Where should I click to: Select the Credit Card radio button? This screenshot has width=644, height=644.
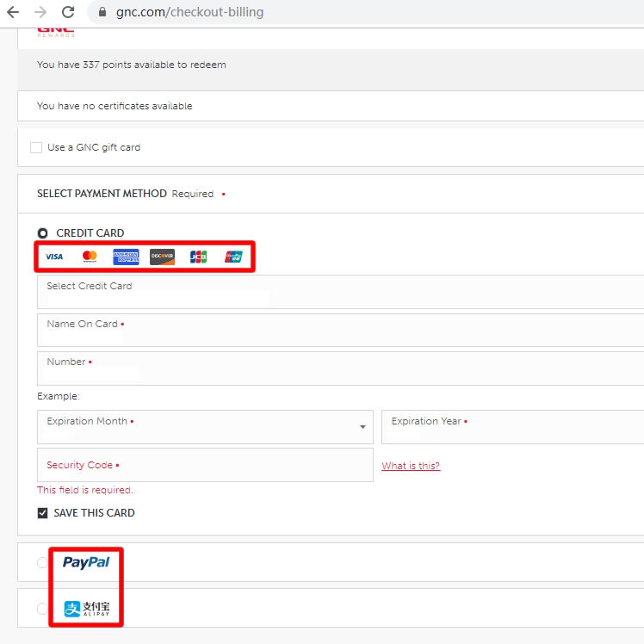(42, 233)
